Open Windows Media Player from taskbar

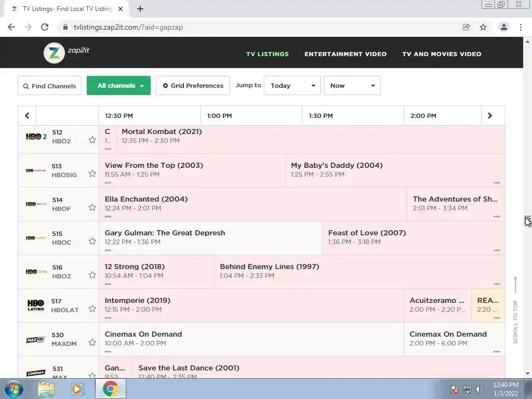[77, 389]
